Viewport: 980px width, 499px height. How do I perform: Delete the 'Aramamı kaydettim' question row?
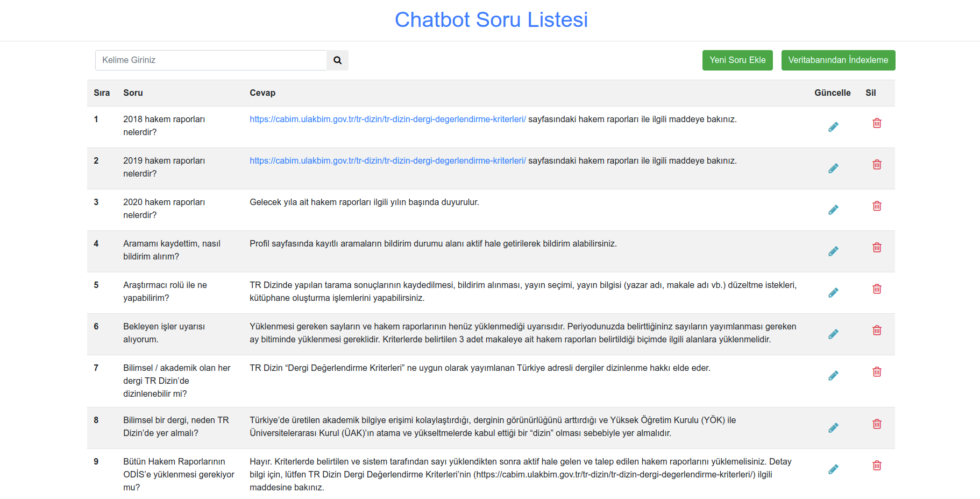click(x=877, y=248)
